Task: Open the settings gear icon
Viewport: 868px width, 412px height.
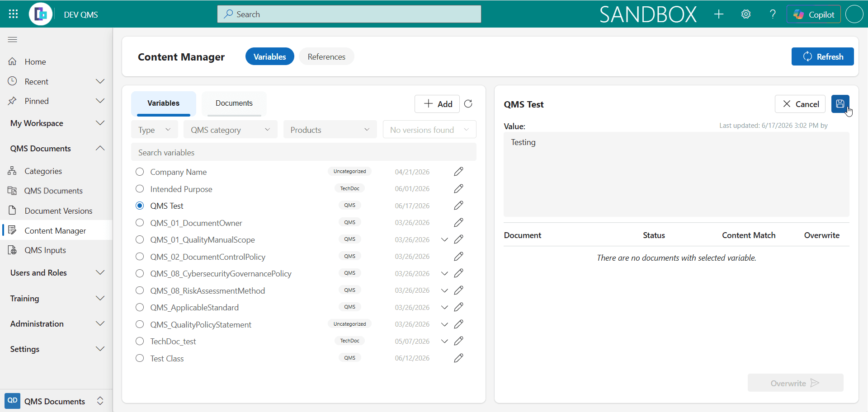Action: point(746,14)
